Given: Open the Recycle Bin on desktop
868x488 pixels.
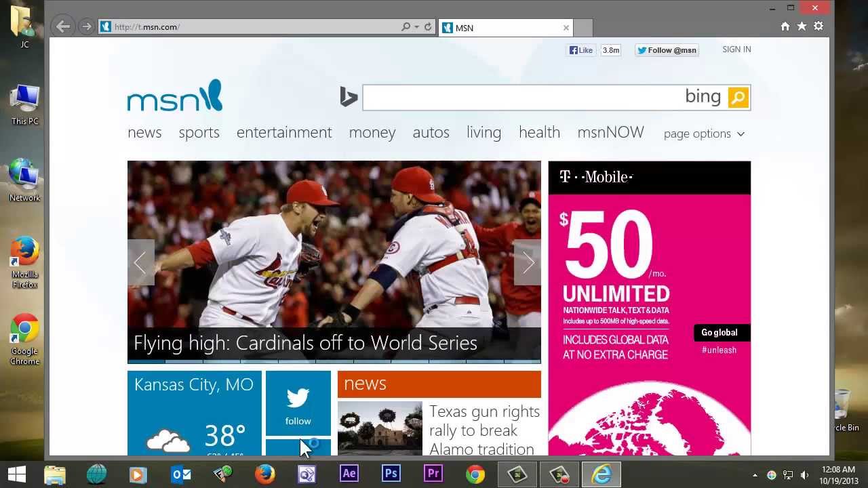Looking at the screenshot, I should 842,410.
